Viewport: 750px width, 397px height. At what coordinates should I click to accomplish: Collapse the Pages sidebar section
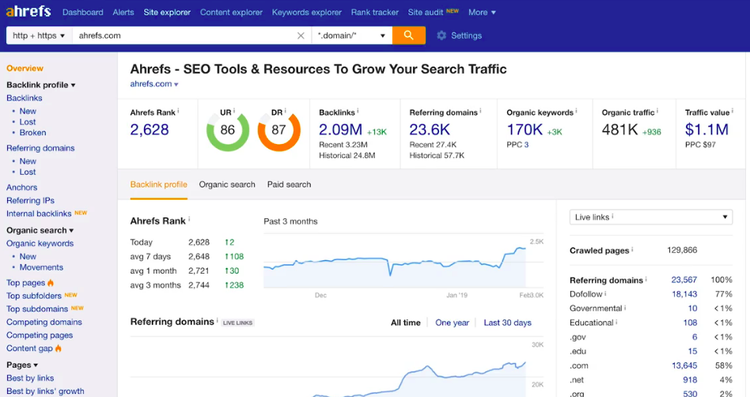(22, 365)
